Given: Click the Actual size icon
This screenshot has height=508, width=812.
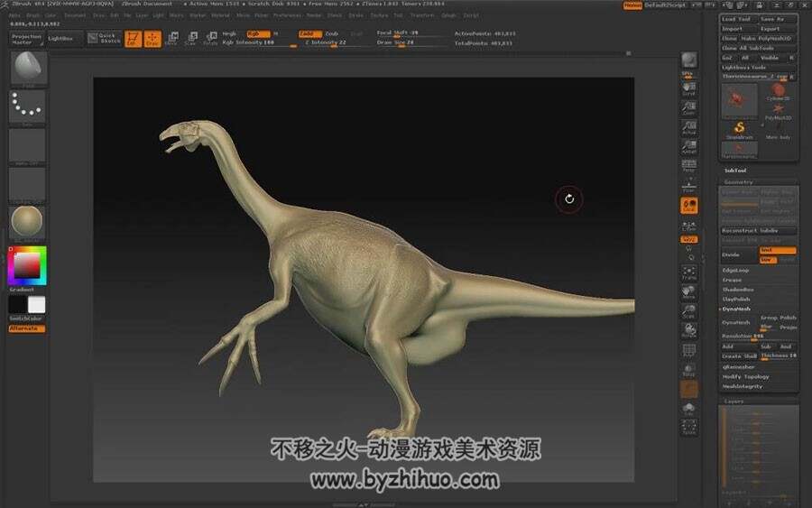Looking at the screenshot, I should click(x=688, y=127).
